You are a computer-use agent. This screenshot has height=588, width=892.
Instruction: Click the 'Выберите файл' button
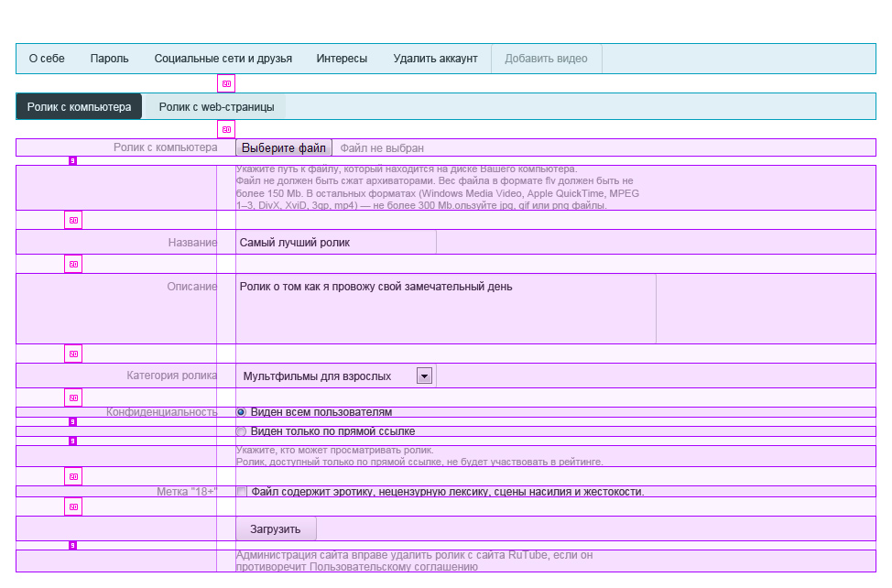pos(284,147)
